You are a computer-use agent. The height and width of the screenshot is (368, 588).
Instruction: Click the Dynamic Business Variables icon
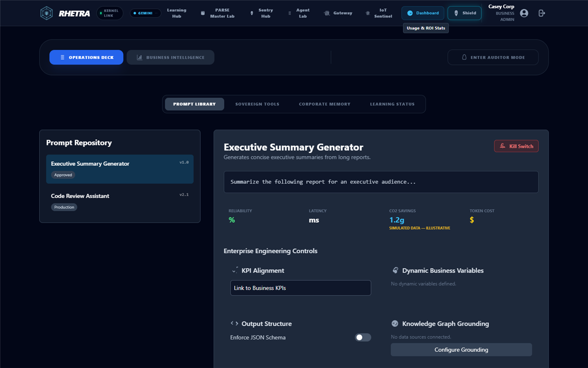[x=395, y=270]
